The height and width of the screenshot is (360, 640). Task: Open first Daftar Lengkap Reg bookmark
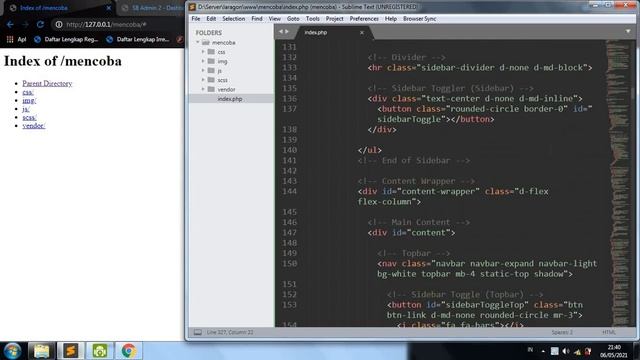tap(66, 39)
